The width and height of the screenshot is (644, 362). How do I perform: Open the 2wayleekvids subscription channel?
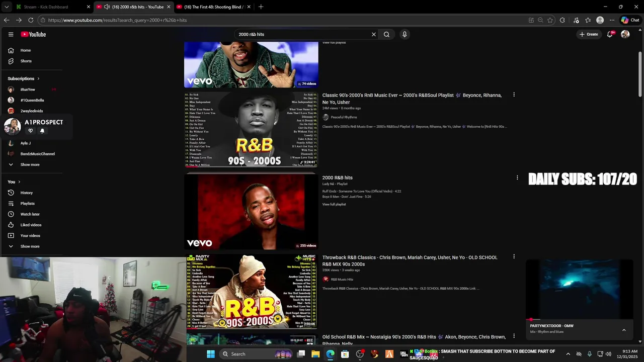click(32, 111)
